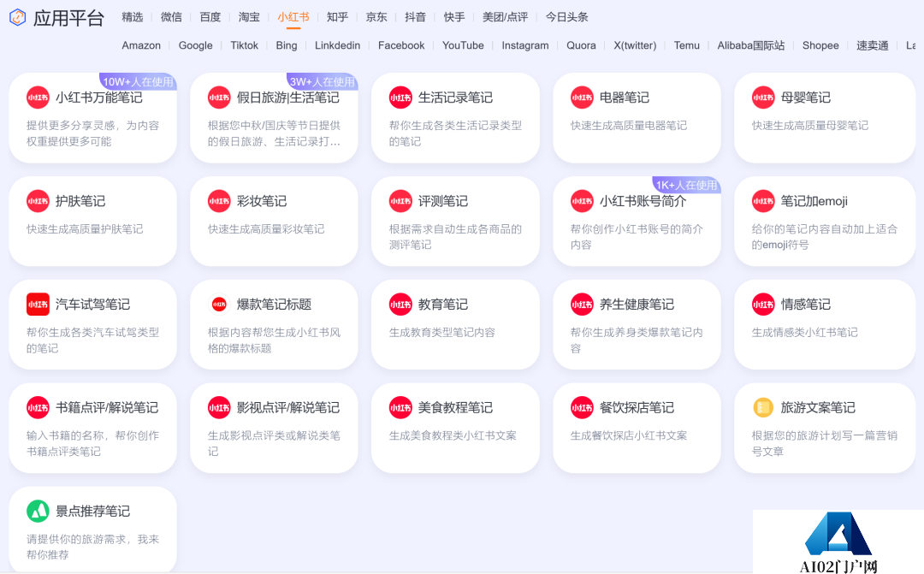Image resolution: width=924 pixels, height=574 pixels.
Task: Click the 应用平台 logo icon
Action: coord(18,18)
